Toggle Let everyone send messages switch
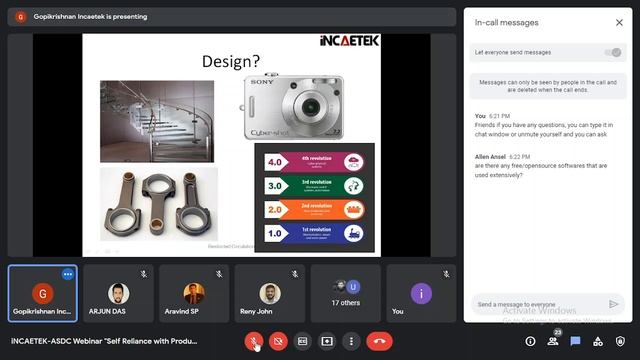 [613, 52]
